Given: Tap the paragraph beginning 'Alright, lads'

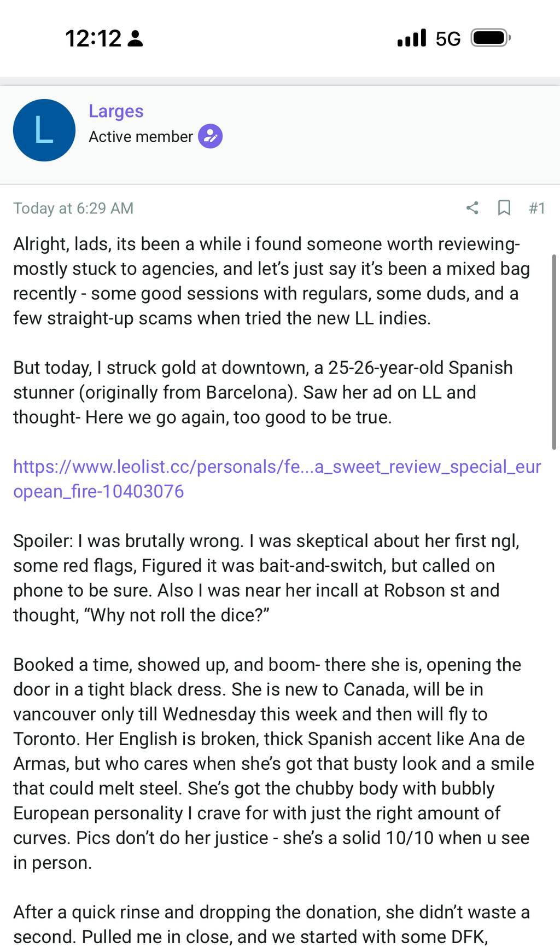Looking at the screenshot, I should (271, 281).
